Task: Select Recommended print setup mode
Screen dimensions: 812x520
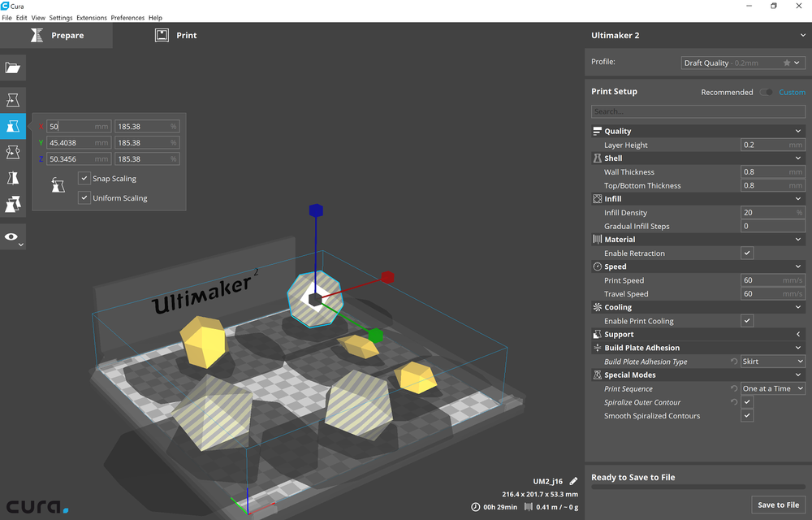Action: 727,92
